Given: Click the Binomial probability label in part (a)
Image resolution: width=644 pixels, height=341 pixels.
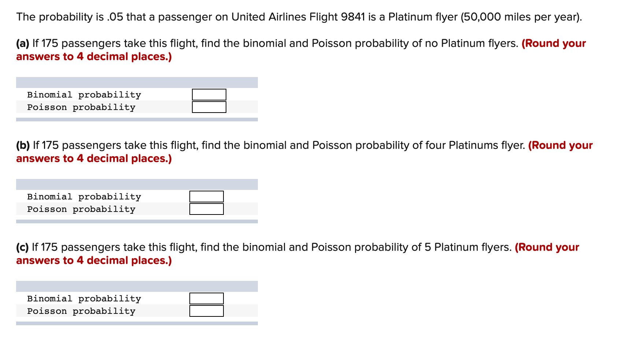Looking at the screenshot, I should [x=84, y=95].
